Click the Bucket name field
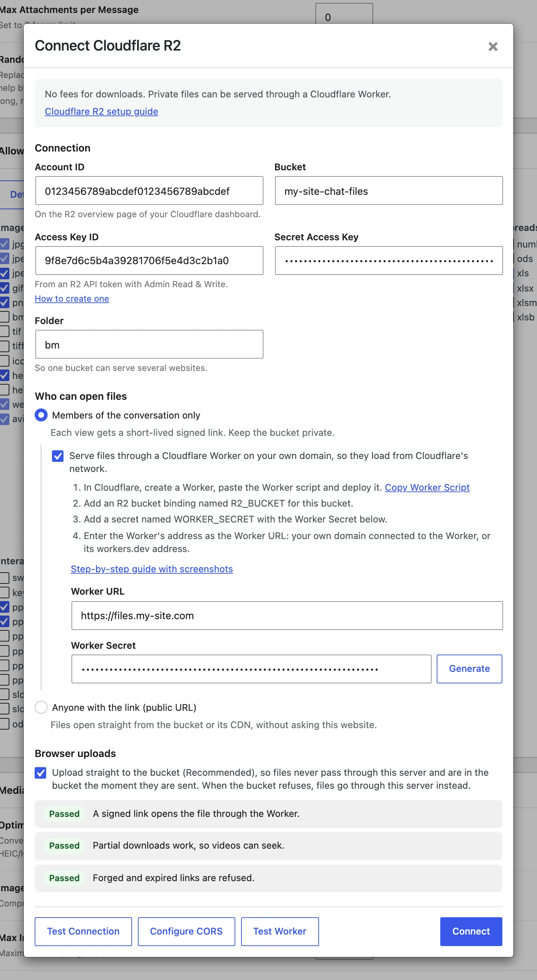 [x=389, y=191]
